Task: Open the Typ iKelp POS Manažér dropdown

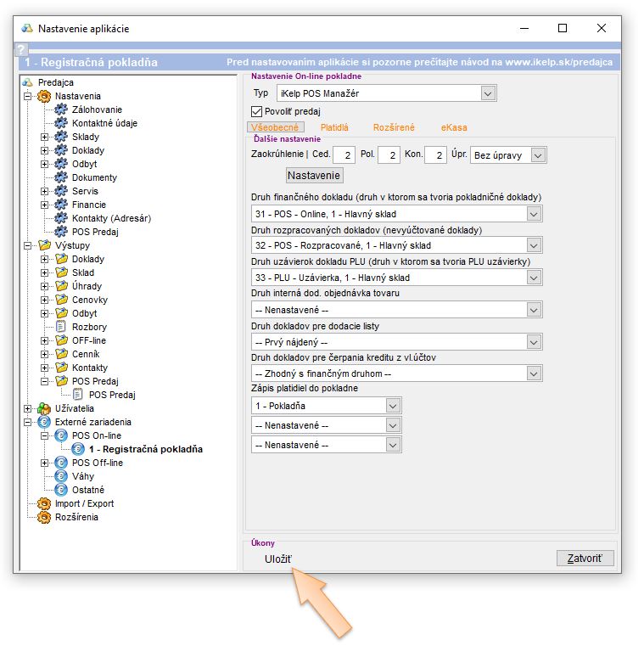Action: pos(487,93)
